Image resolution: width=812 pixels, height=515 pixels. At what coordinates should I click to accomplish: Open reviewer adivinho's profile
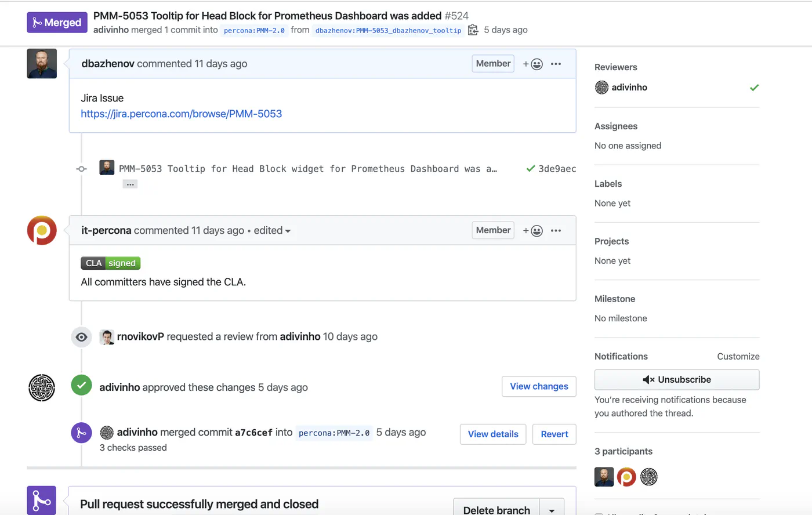(629, 87)
